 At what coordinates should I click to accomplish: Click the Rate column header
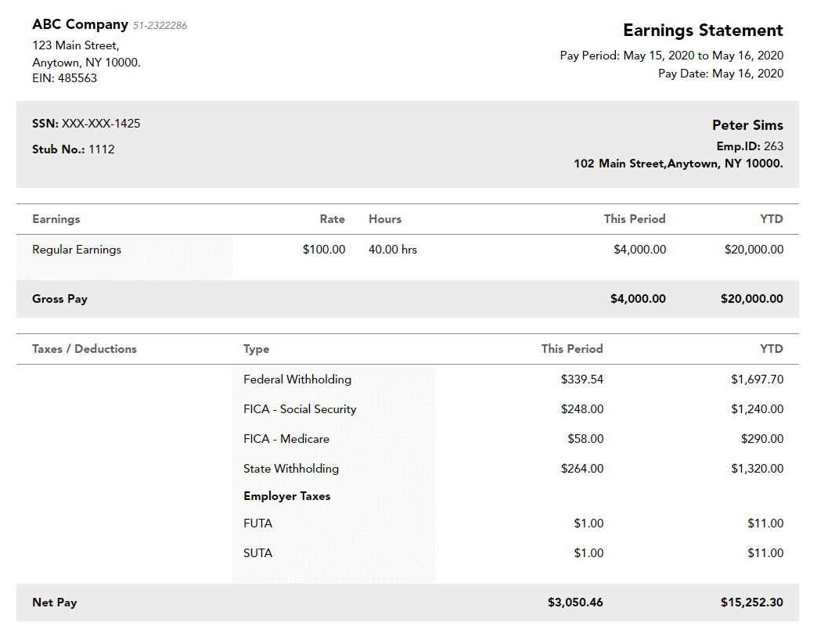click(x=332, y=219)
